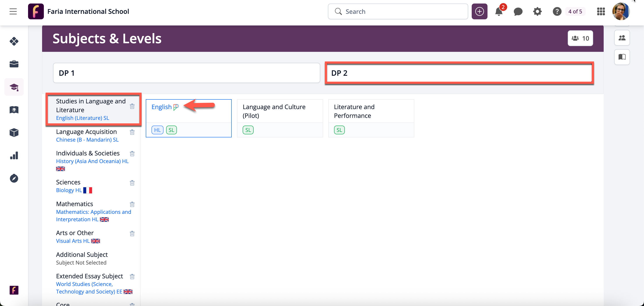The height and width of the screenshot is (306, 644).
Task: Select Language Acquisition subject group
Action: point(86,132)
